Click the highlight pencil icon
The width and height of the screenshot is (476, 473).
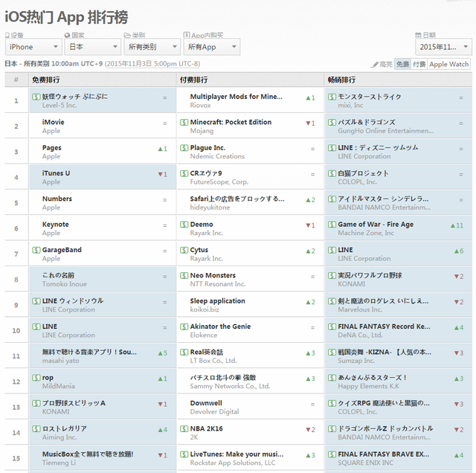pos(375,65)
